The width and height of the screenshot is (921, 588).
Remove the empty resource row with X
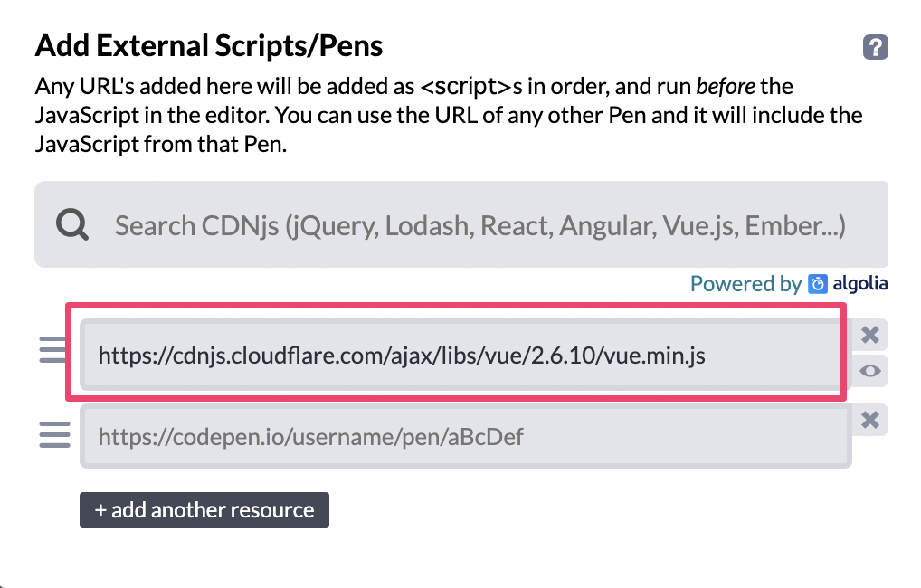pyautogui.click(x=870, y=420)
